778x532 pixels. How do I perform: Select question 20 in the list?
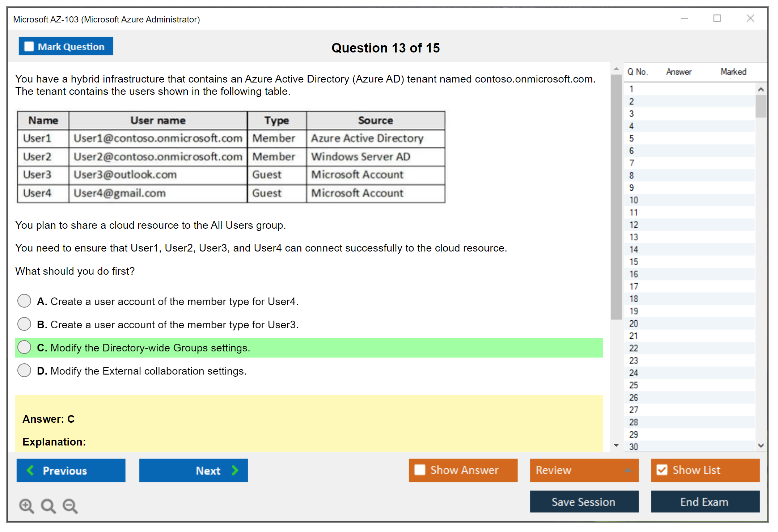634,323
